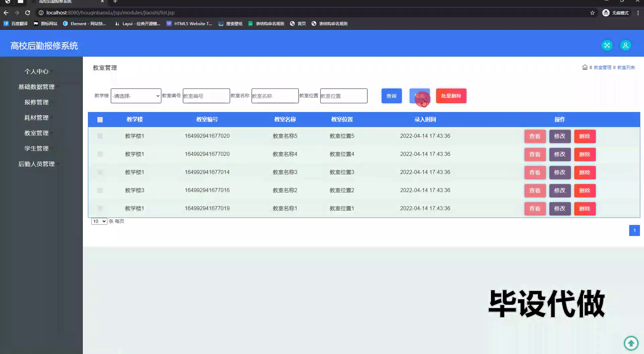The height and width of the screenshot is (354, 644).
Task: Delete the 教室名称2 row
Action: [585, 191]
